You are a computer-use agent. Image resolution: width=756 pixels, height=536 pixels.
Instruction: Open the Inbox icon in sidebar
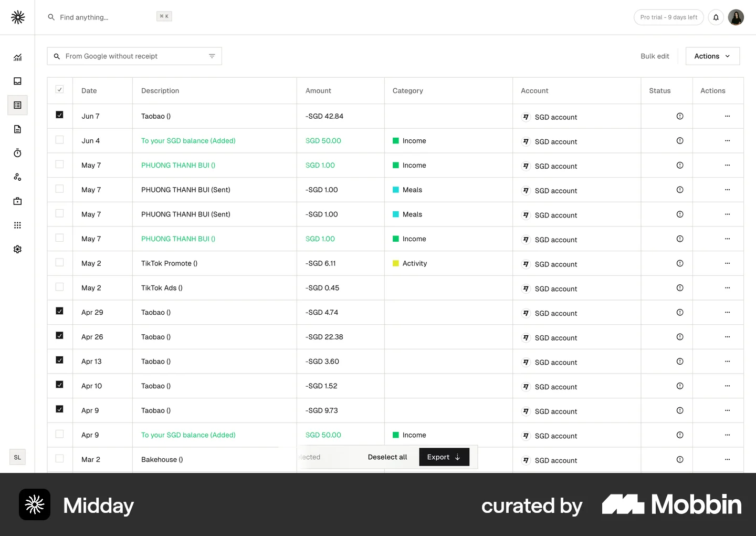click(x=17, y=81)
